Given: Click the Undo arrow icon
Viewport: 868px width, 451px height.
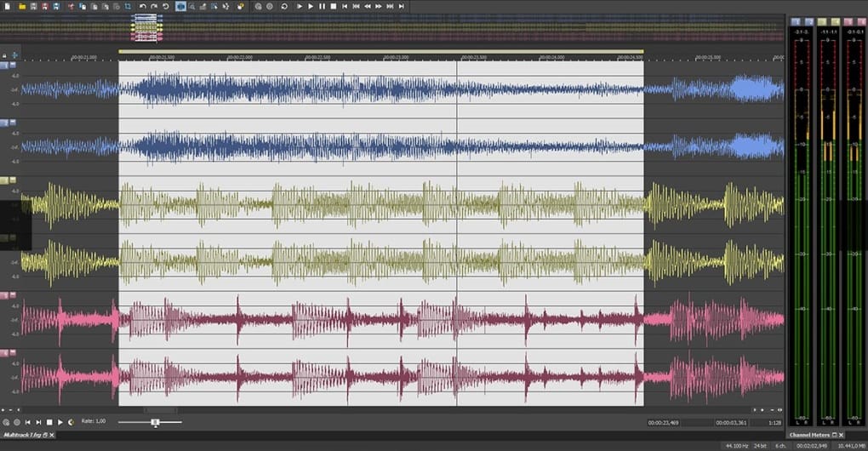Looking at the screenshot, I should click(x=143, y=6).
